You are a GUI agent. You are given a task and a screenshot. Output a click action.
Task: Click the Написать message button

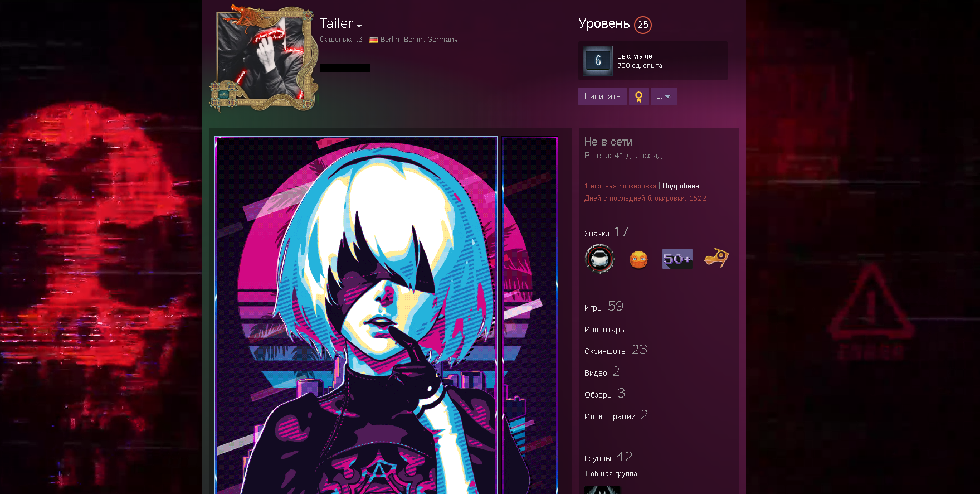602,96
